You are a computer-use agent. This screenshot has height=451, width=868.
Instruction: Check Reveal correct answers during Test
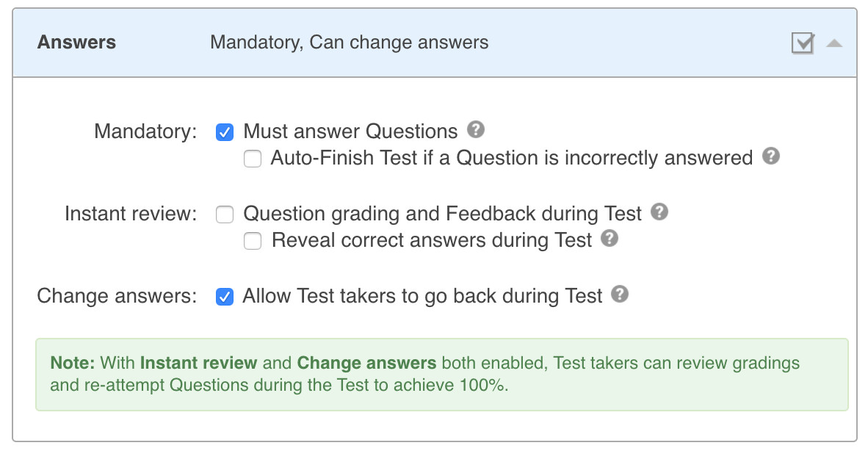(x=253, y=241)
